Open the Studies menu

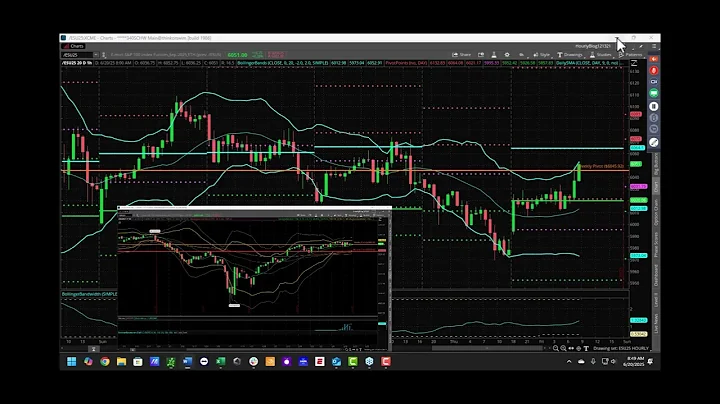tap(601, 55)
